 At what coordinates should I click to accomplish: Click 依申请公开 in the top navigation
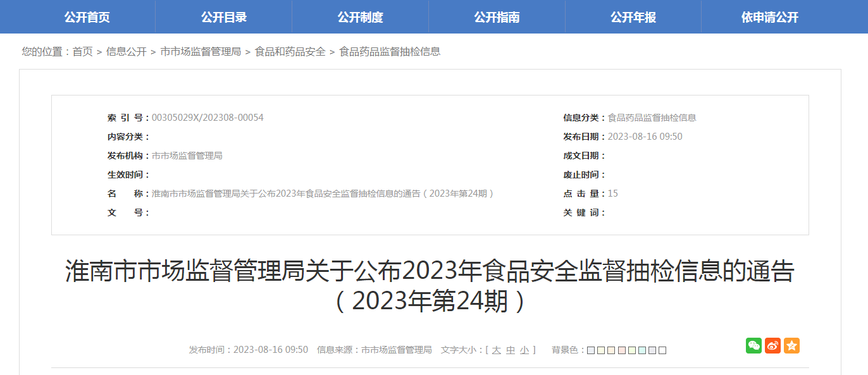point(770,17)
